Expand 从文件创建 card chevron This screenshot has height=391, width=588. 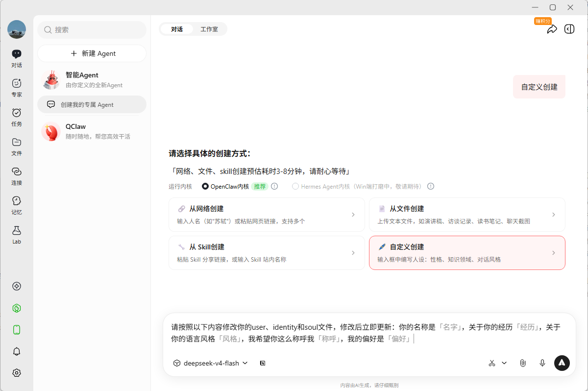[554, 215]
